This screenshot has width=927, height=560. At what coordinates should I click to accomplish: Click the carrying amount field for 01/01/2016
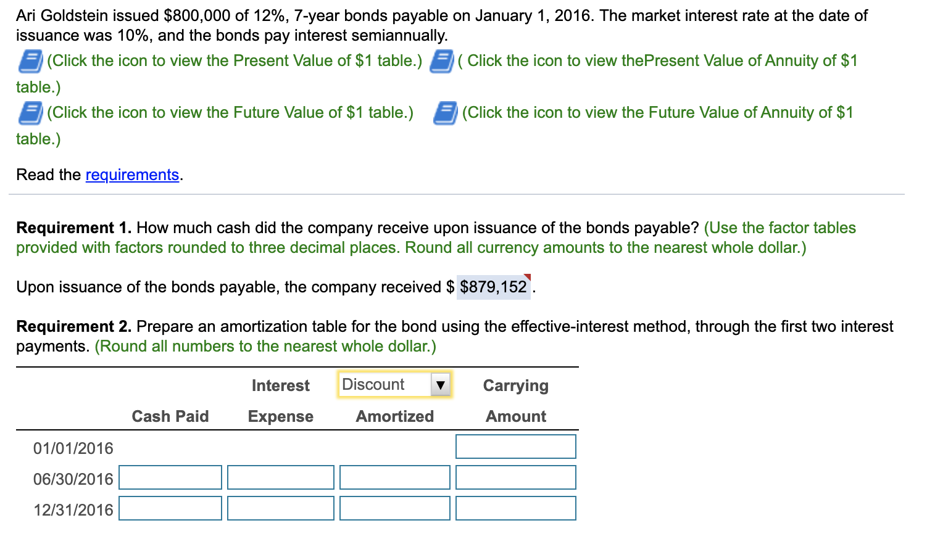pyautogui.click(x=515, y=447)
